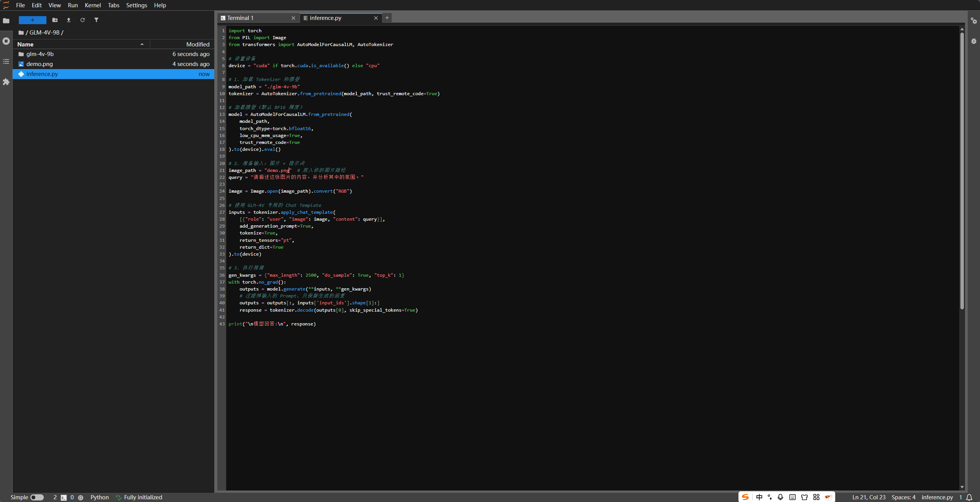The height and width of the screenshot is (502, 980).
Task: Open the Kernel menu
Action: 93,5
